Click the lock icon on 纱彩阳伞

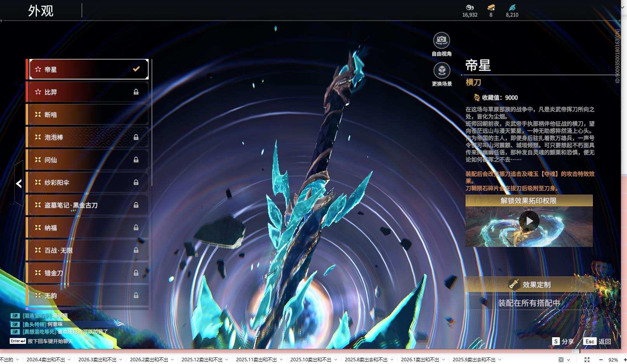click(136, 182)
